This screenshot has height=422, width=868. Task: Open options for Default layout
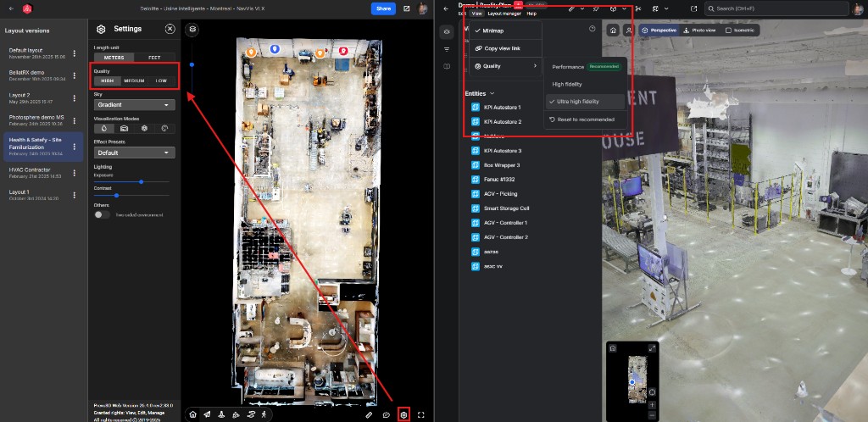click(x=75, y=53)
